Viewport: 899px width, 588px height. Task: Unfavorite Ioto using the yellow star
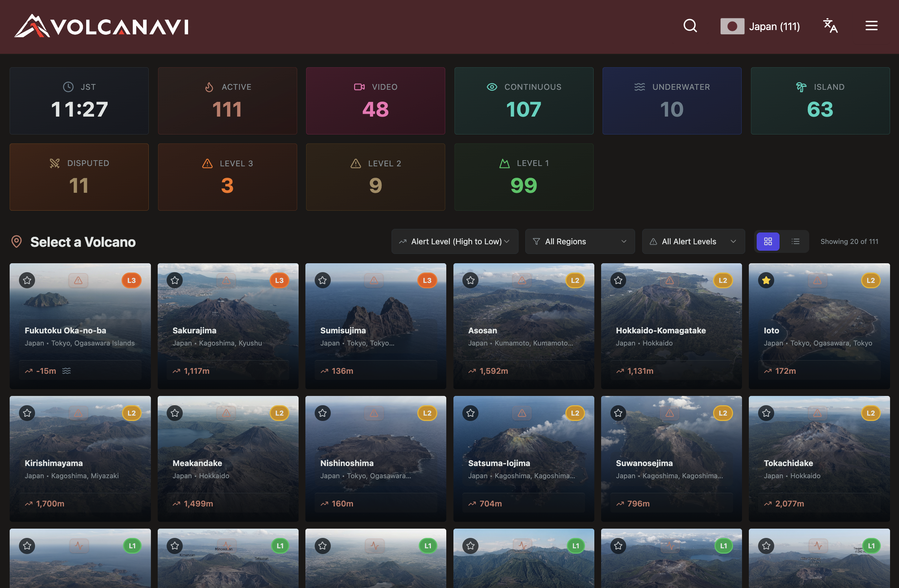click(766, 280)
